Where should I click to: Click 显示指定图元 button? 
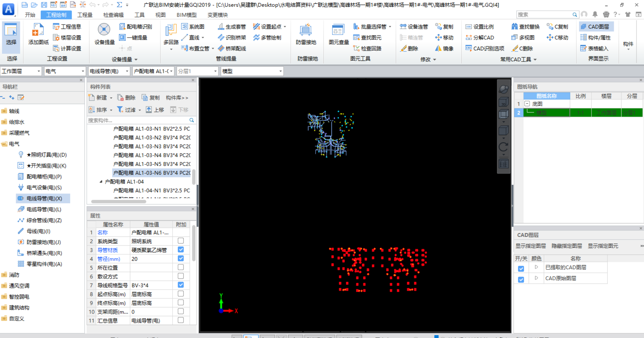[603, 246]
